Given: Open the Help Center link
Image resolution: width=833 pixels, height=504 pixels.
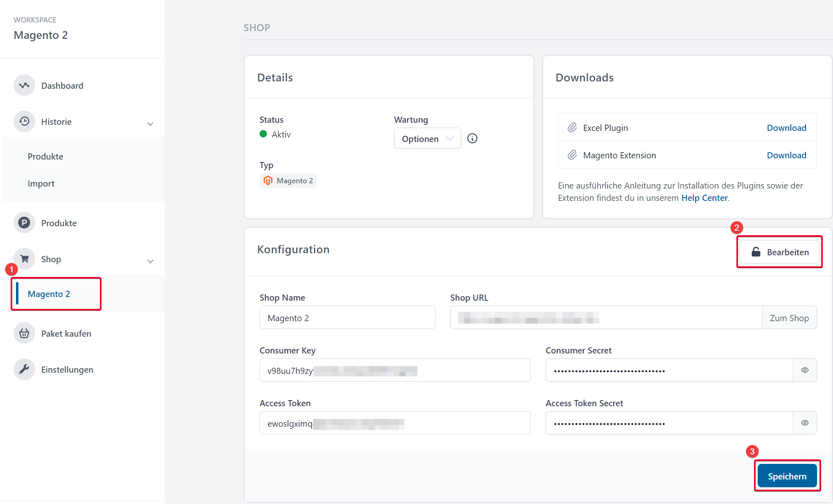Looking at the screenshot, I should 704,198.
